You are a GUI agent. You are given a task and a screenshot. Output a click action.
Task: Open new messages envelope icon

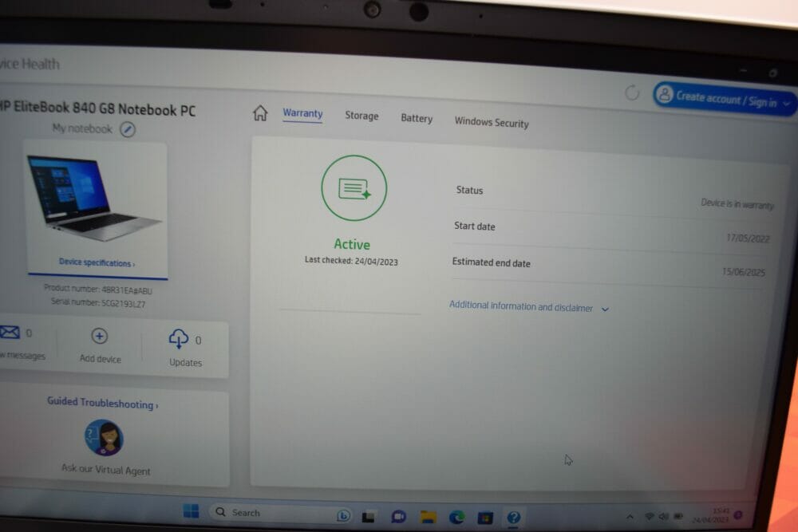pyautogui.click(x=10, y=333)
